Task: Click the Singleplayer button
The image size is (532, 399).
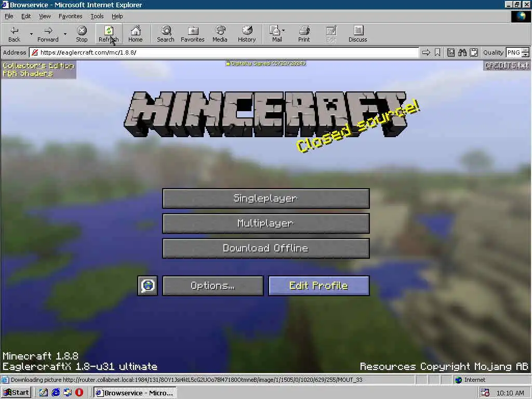Action: coord(266,198)
